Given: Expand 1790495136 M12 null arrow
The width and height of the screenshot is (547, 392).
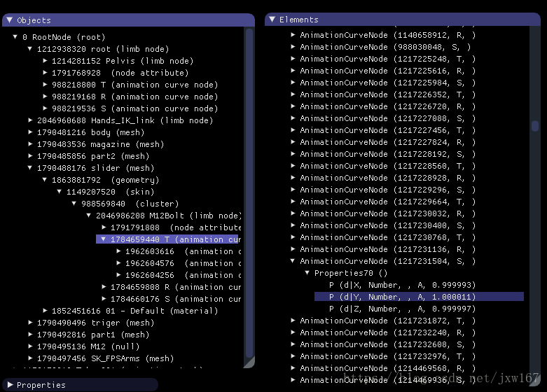Looking at the screenshot, I should (30, 346).
